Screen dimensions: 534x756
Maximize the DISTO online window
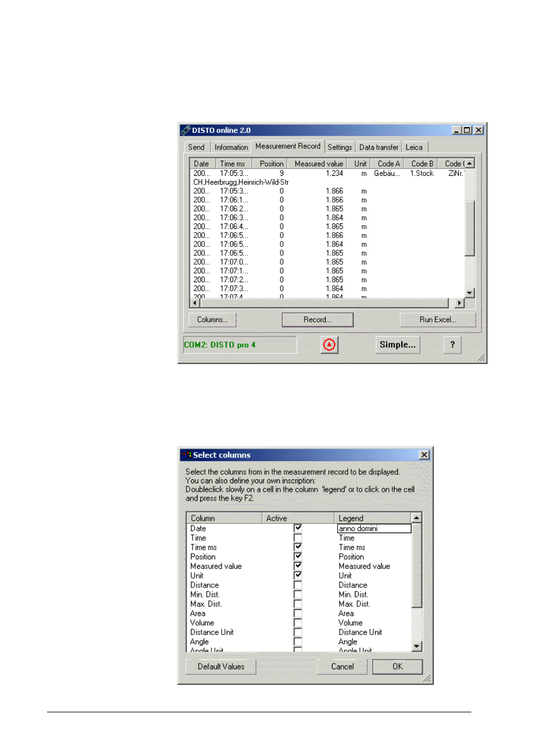(467, 130)
